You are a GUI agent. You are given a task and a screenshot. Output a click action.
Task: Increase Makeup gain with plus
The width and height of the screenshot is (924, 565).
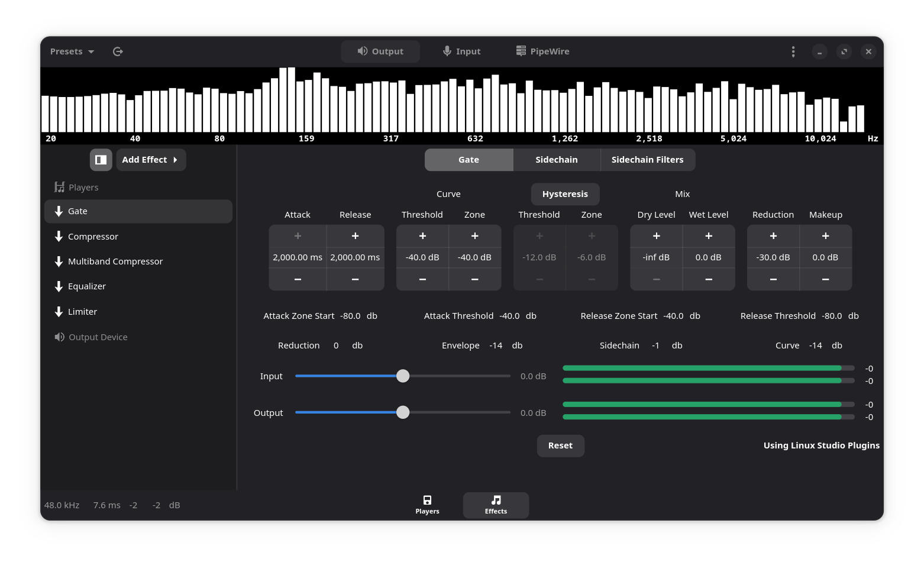[x=826, y=236]
